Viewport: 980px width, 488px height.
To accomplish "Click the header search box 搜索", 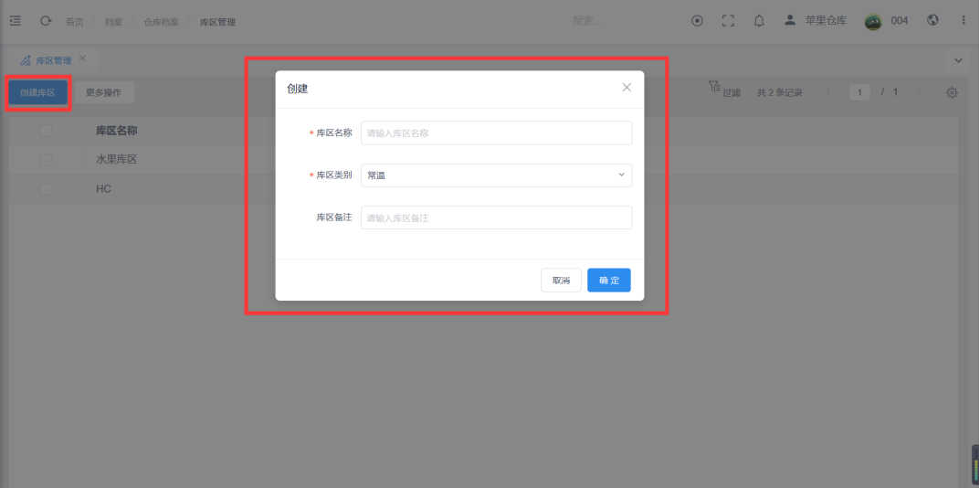I will 587,21.
